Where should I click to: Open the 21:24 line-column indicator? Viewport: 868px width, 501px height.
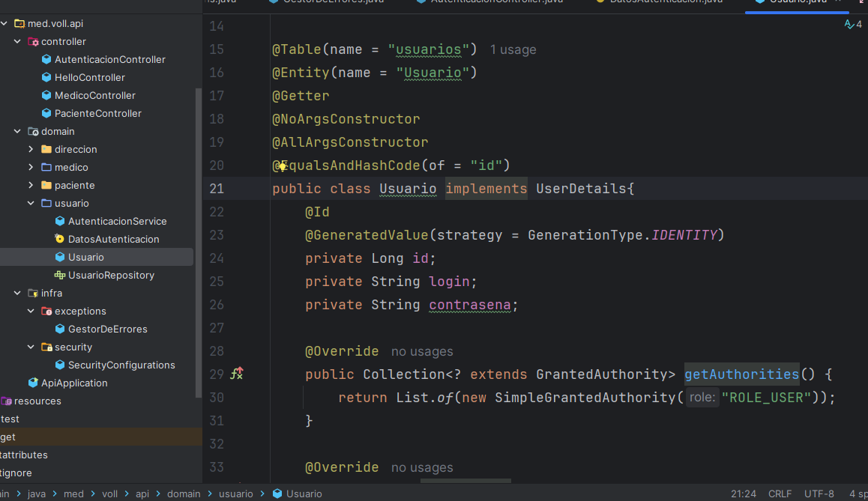744,494
